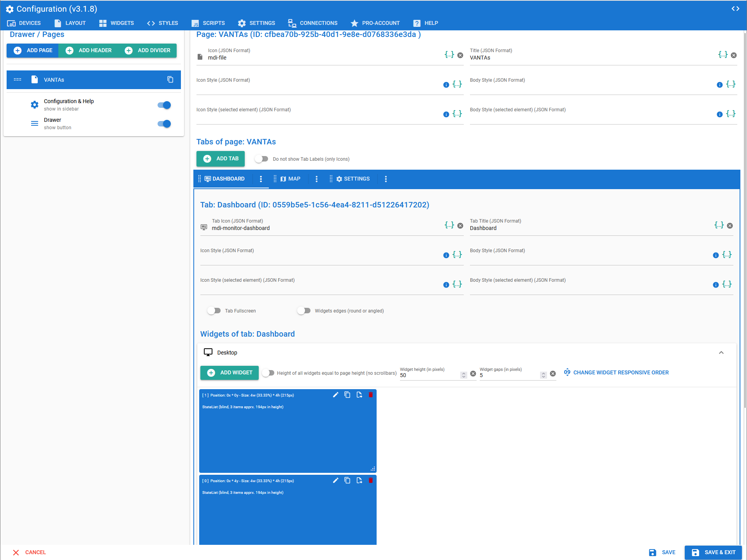The image size is (747, 560).
Task: Grab the drag handle of the VANTAs page row
Action: [x=18, y=80]
